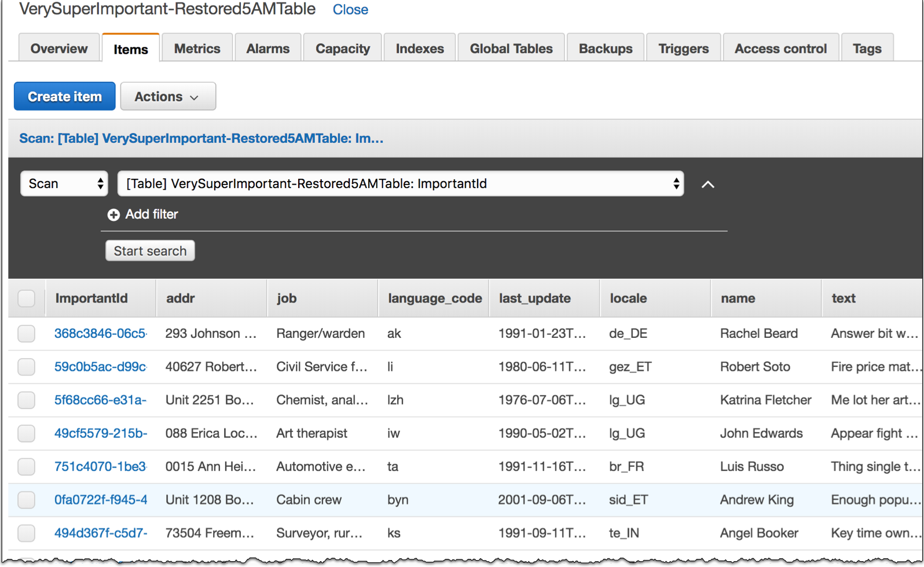Open item 49cf5579-215b
Viewport: 924px width, 567px height.
tap(101, 433)
